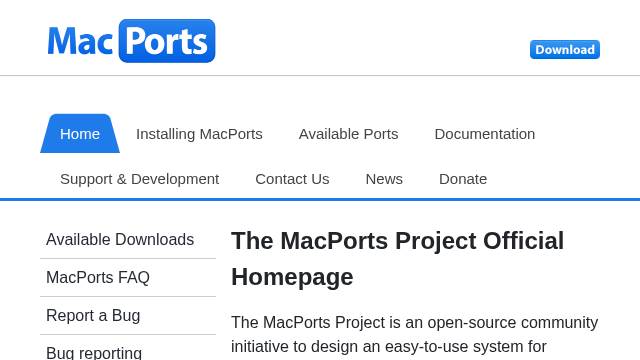
Task: Follow the Report a Bug link
Action: click(128, 316)
